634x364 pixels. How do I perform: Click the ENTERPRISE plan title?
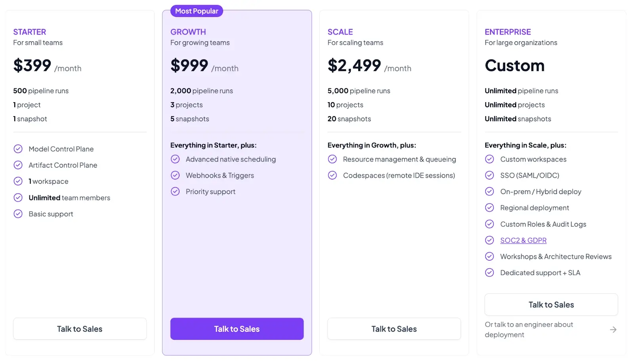[508, 32]
